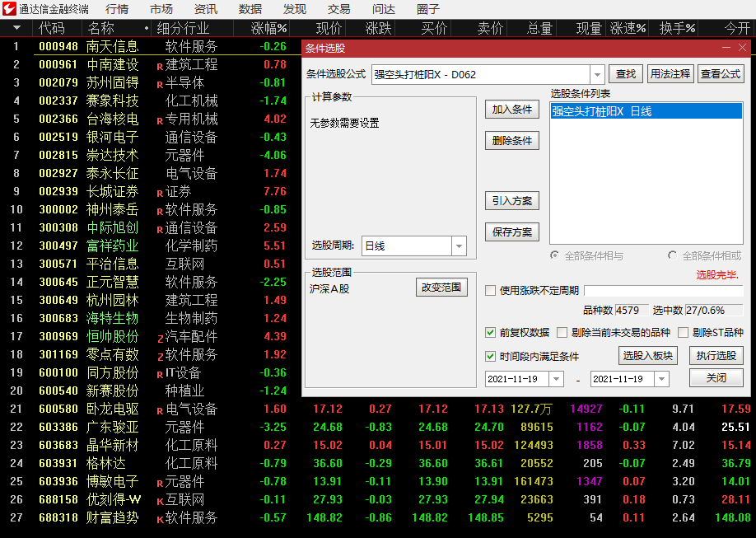The image size is (756, 538).
Task: Open the 选股周期 日线 dropdown
Action: [459, 246]
